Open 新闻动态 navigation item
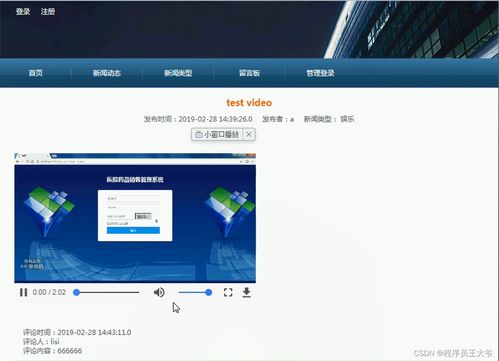This screenshot has height=361, width=499. pos(107,73)
